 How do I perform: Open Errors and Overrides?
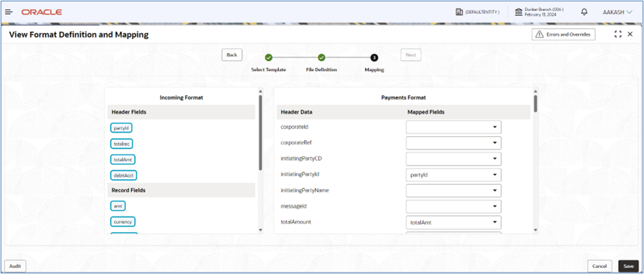coord(564,35)
